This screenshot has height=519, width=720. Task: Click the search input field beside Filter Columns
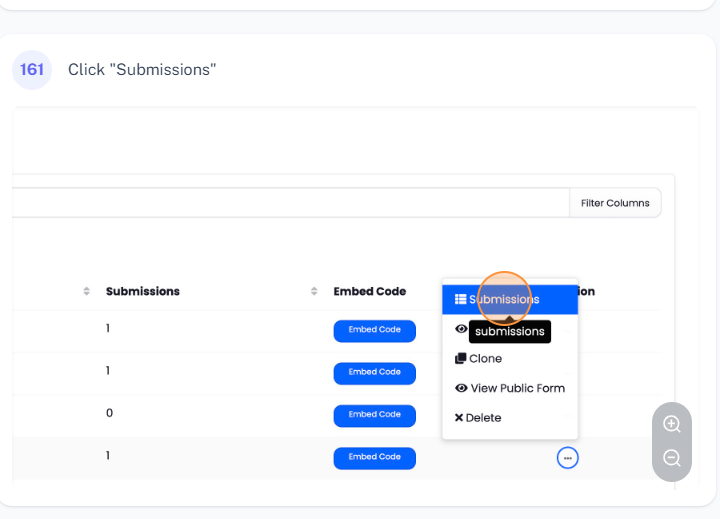coord(290,203)
